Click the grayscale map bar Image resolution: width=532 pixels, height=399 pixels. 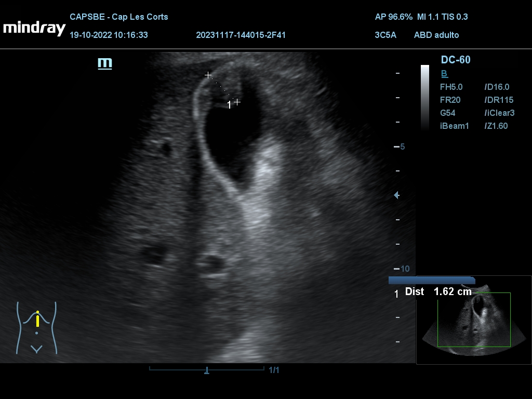click(425, 97)
